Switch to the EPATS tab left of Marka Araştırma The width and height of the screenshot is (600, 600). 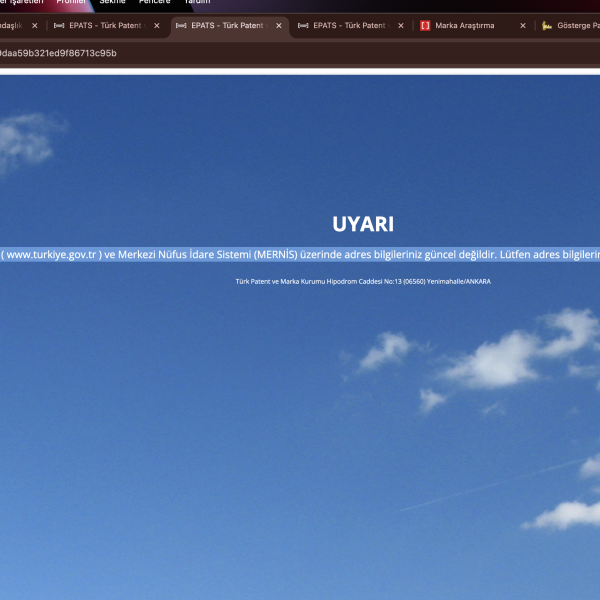pyautogui.click(x=349, y=26)
